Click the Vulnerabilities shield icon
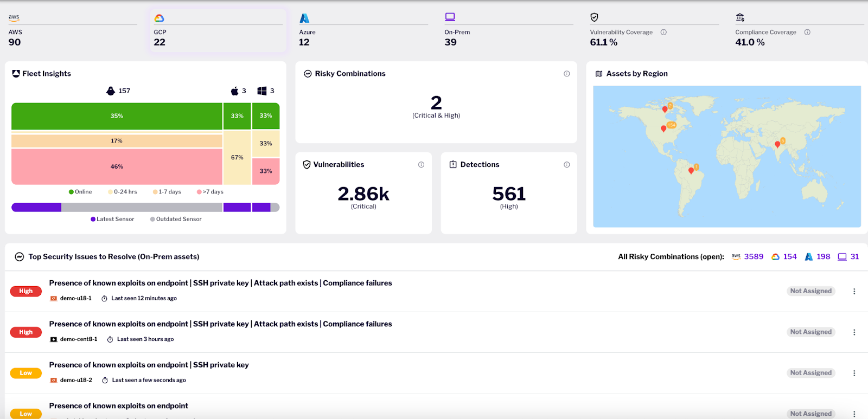Image resolution: width=868 pixels, height=419 pixels. click(307, 165)
